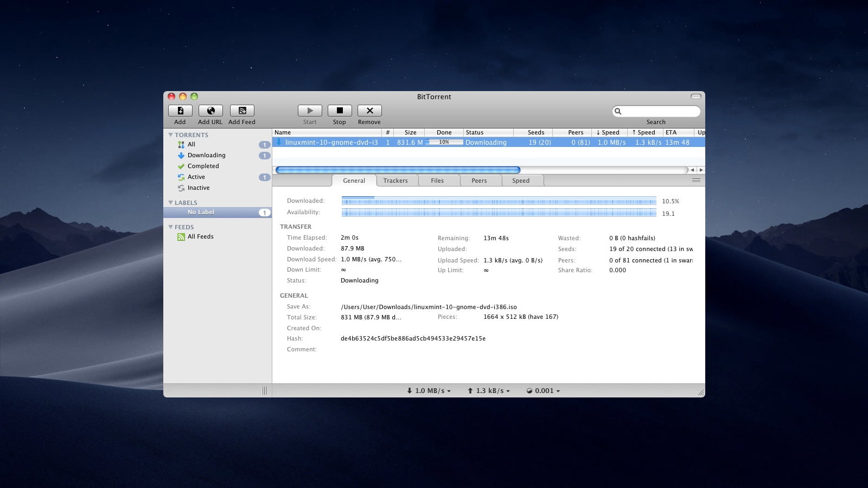Collapse the FEEDS section triangle
This screenshot has width=868, height=488.
(x=170, y=227)
